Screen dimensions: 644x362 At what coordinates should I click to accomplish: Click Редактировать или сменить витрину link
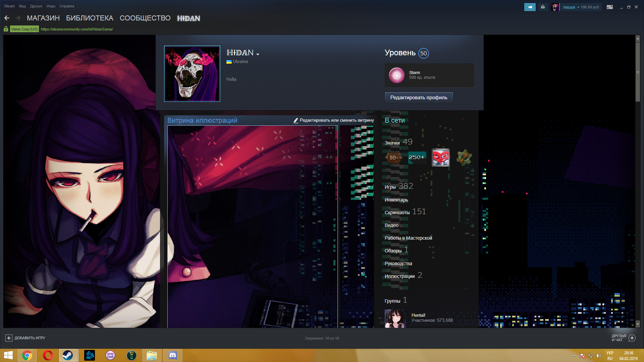tap(337, 120)
